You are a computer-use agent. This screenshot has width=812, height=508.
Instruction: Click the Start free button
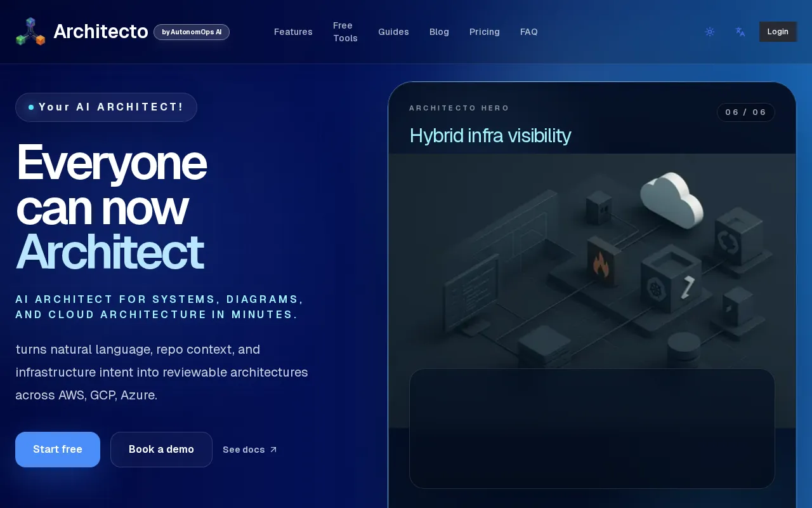coord(58,450)
